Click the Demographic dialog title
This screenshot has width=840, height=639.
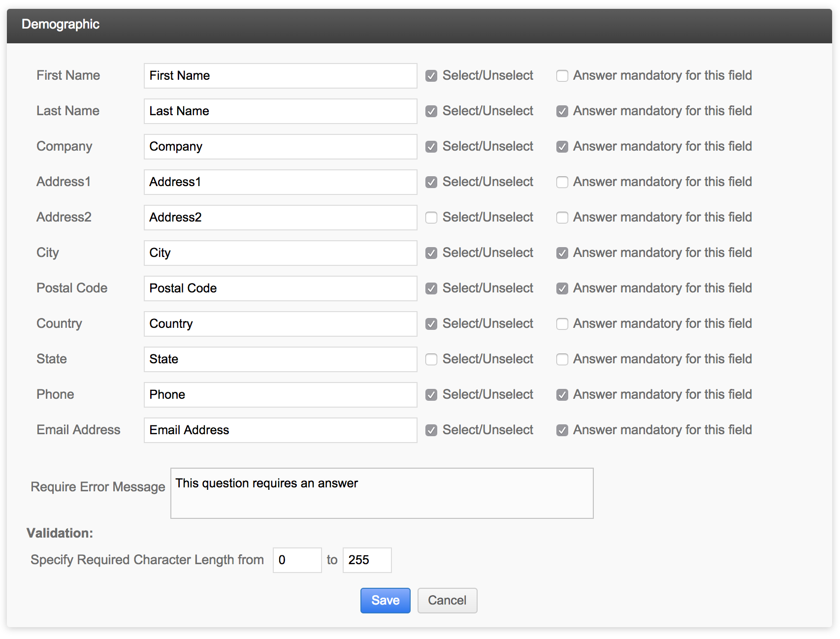[x=61, y=24]
